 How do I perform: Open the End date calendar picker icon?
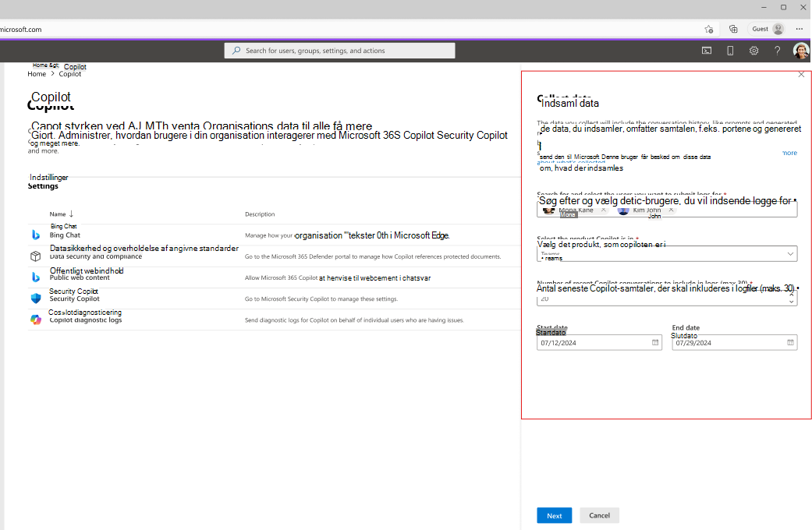[790, 343]
